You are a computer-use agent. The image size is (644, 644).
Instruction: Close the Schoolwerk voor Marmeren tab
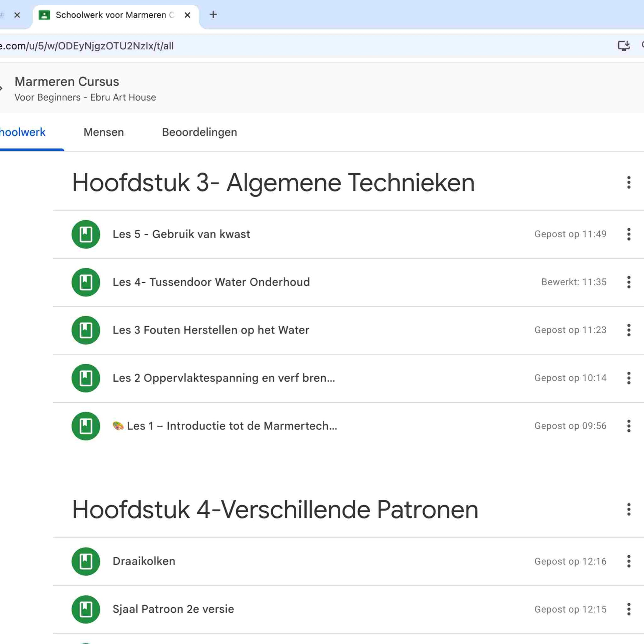coord(187,15)
